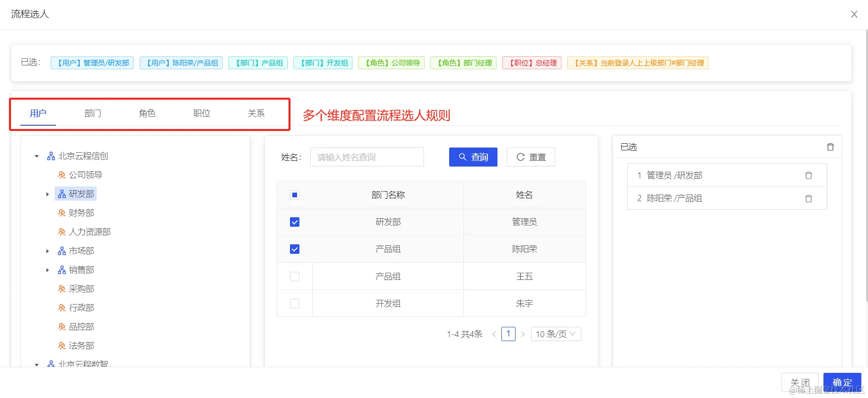Go to the next page arrow
The width and height of the screenshot is (868, 398).
pyautogui.click(x=523, y=334)
